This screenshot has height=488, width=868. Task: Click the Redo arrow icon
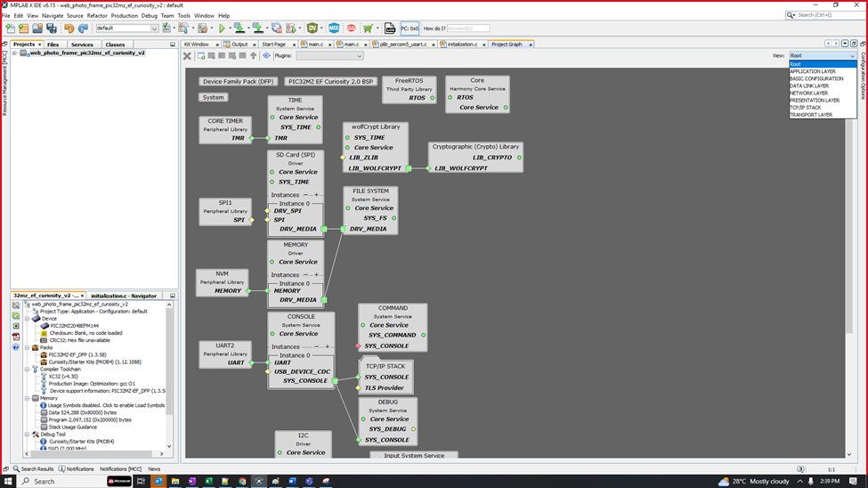click(83, 28)
